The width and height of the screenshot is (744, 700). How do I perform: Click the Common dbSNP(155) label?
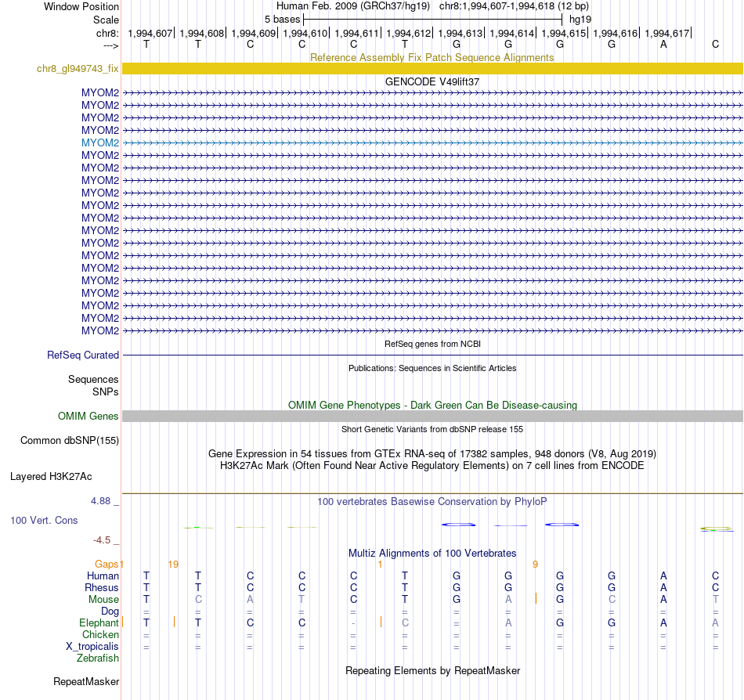pos(69,440)
